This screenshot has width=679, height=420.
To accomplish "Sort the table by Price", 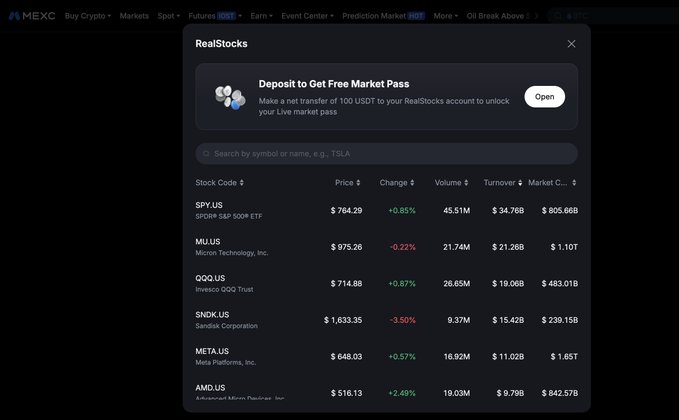I will click(347, 183).
